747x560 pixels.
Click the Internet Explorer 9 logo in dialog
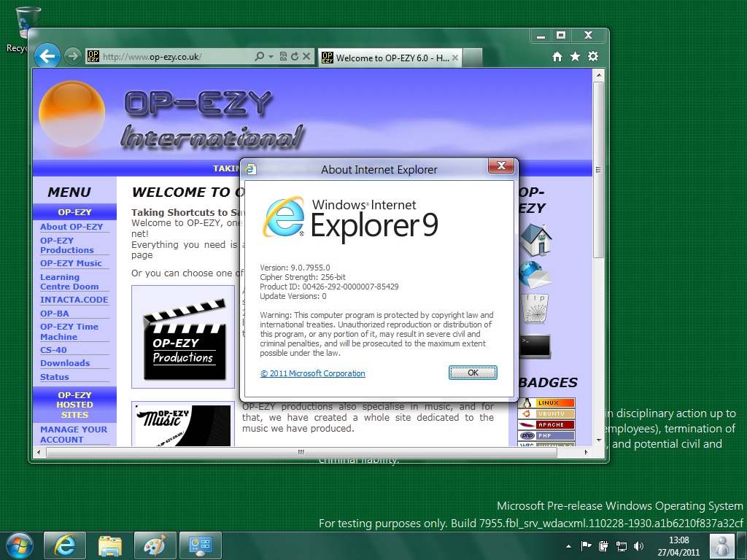350,220
